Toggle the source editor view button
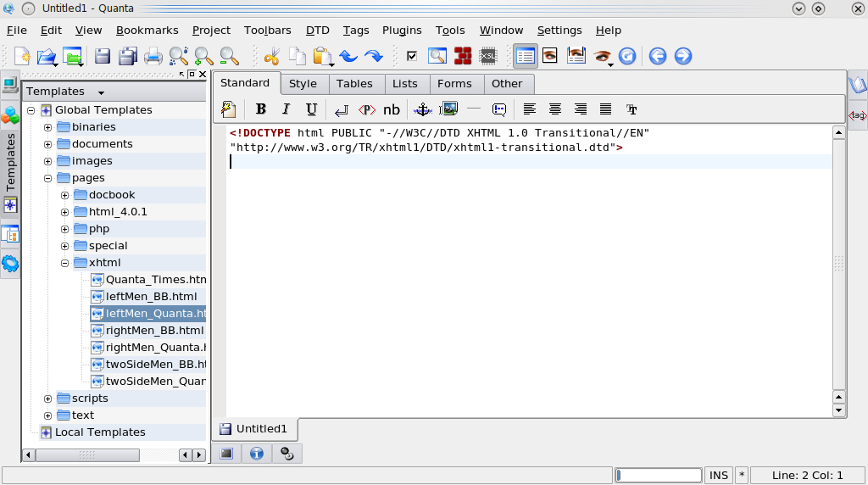This screenshot has width=868, height=485. [x=525, y=56]
